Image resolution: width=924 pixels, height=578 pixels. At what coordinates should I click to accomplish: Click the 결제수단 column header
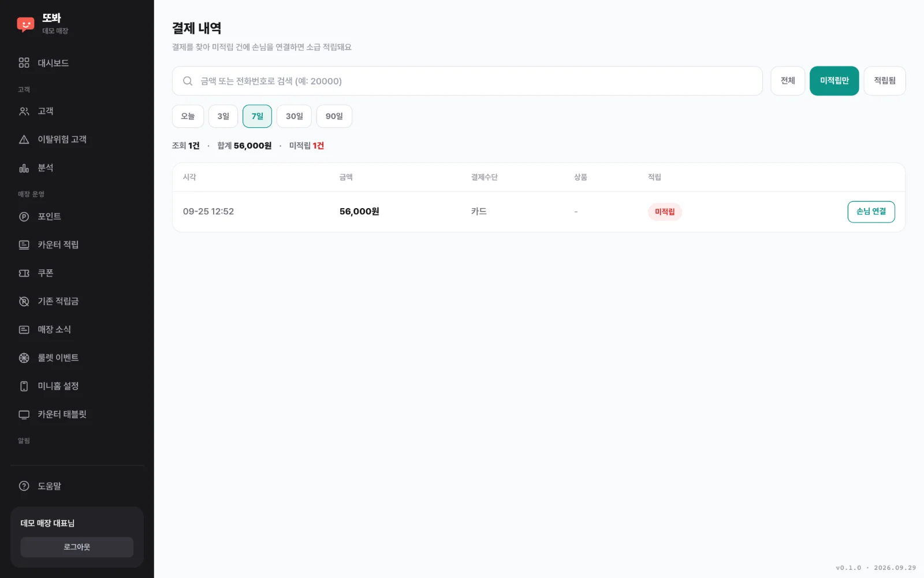pos(484,177)
